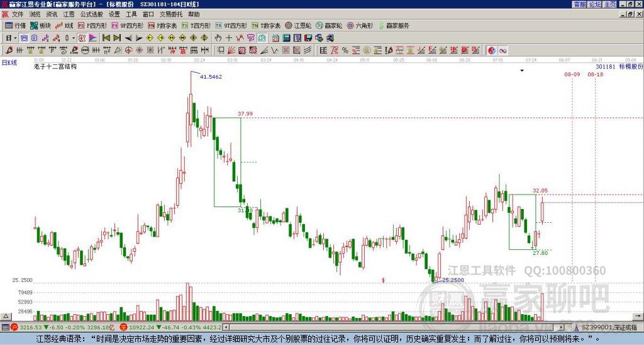
Task: Open the calculator icon
Action: coord(287,38)
